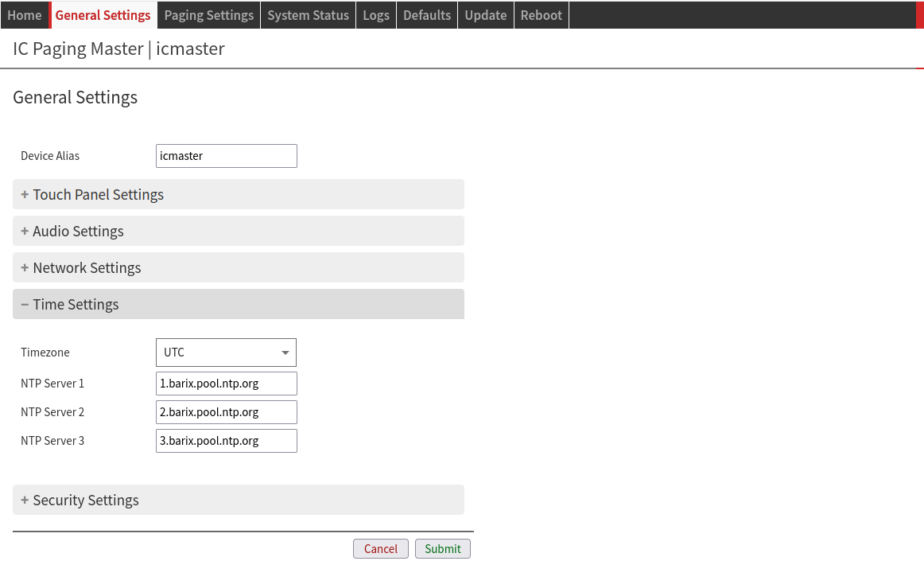Image resolution: width=924 pixels, height=561 pixels.
Task: Select the NTP Server 3 field
Action: click(226, 441)
